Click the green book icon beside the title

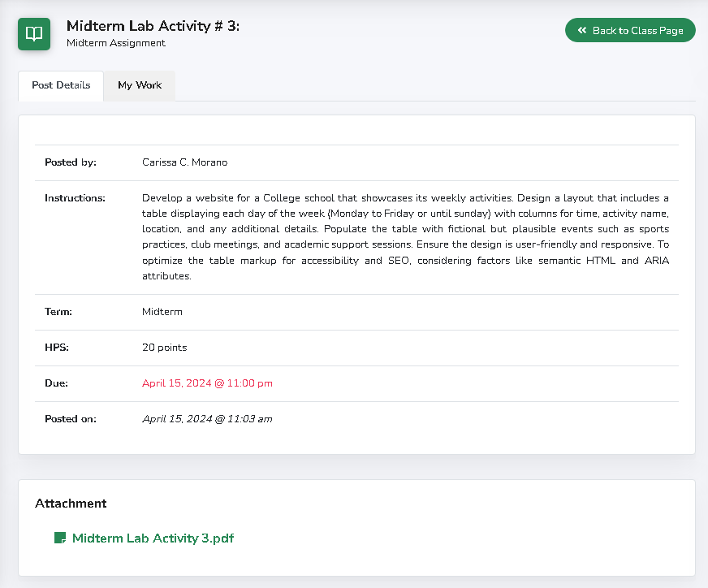click(34, 34)
